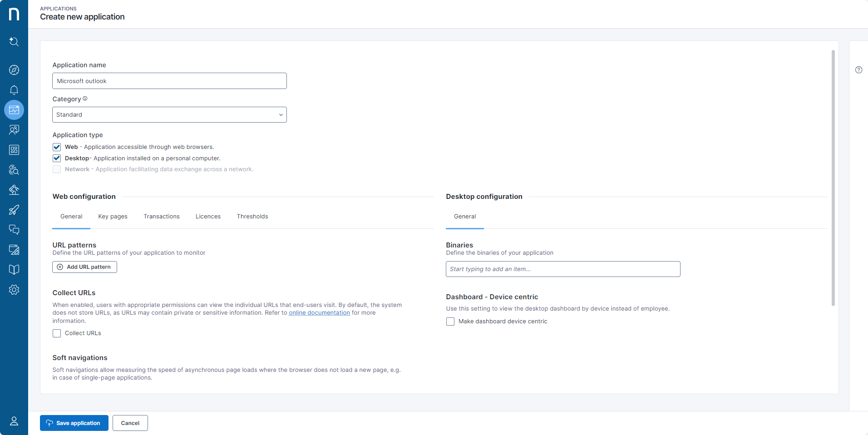Viewport: 868px width, 435px height.
Task: Check Make dashboard device centric
Action: point(450,321)
